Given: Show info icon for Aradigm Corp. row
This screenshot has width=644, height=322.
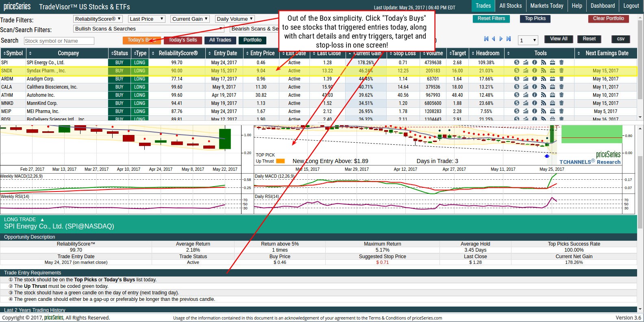Looking at the screenshot, I should coord(535,78).
